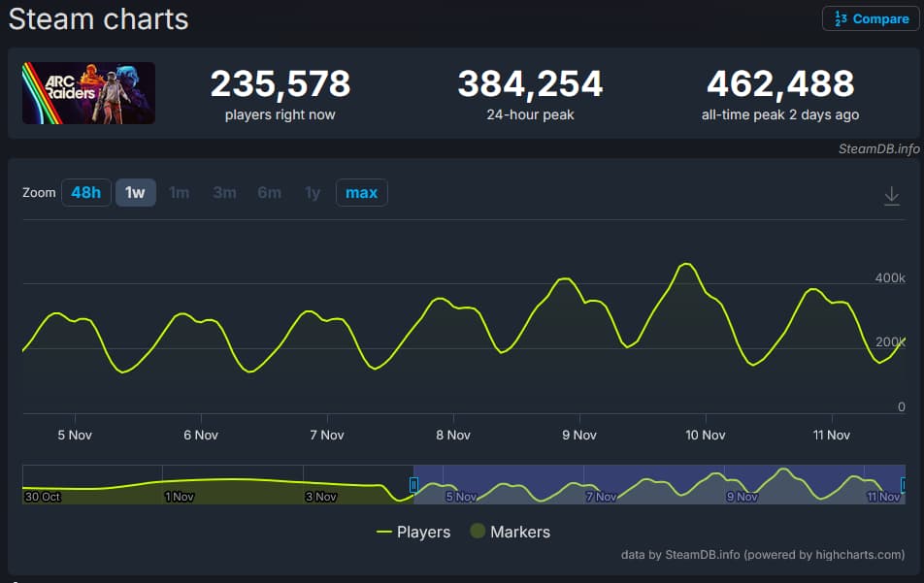924x583 pixels.
Task: Choose the 6m zoom option
Action: click(x=269, y=192)
